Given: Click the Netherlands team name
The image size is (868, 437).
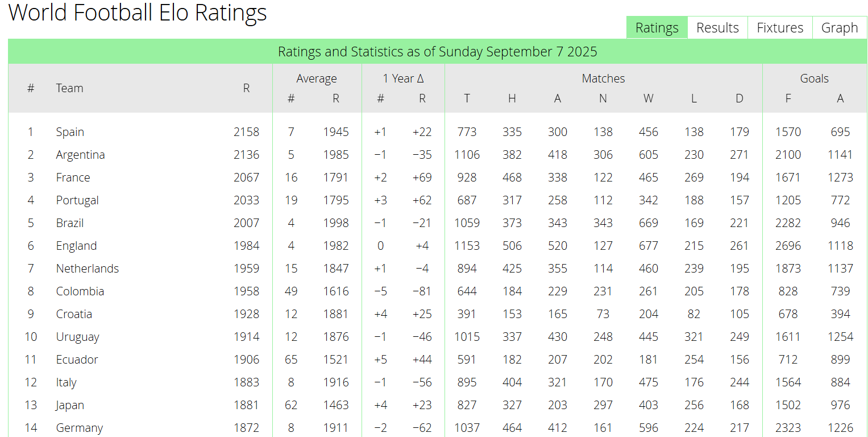Looking at the screenshot, I should [88, 269].
